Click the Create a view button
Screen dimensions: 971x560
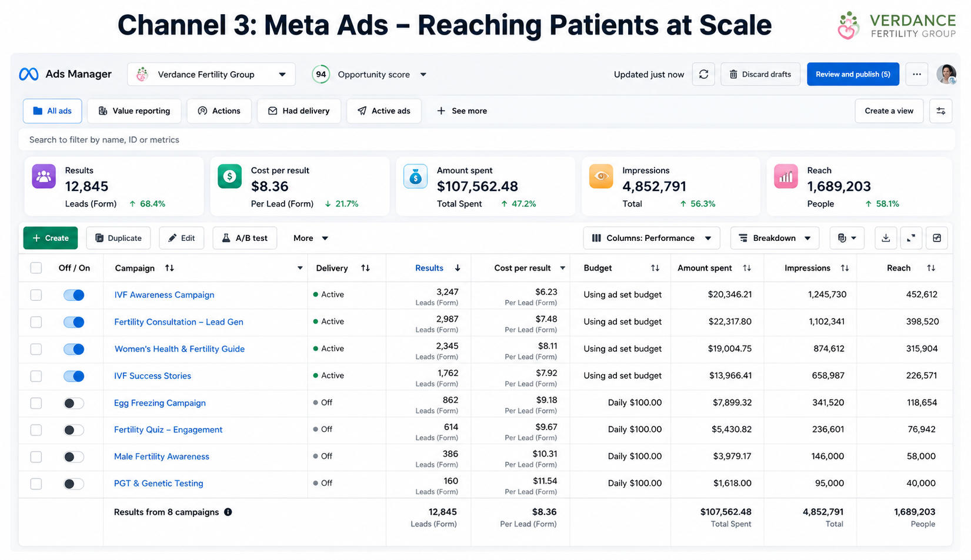pyautogui.click(x=889, y=110)
